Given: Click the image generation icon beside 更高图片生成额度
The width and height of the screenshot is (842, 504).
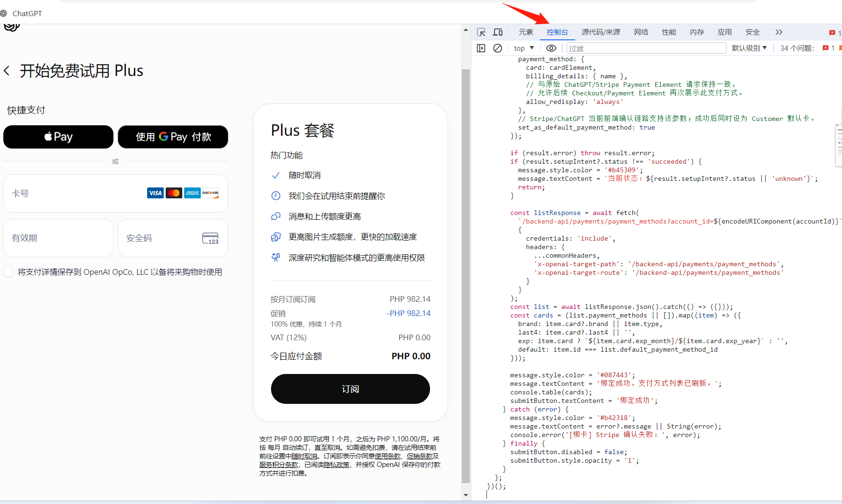Looking at the screenshot, I should coord(276,237).
